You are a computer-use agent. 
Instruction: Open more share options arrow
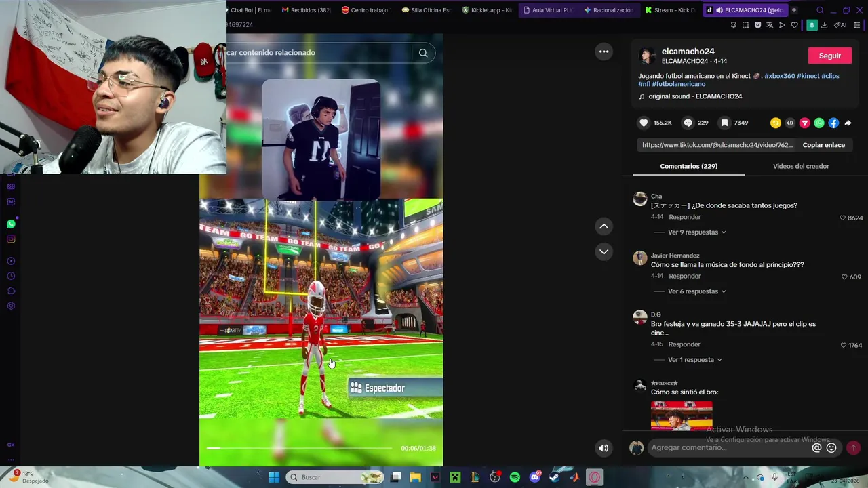848,123
